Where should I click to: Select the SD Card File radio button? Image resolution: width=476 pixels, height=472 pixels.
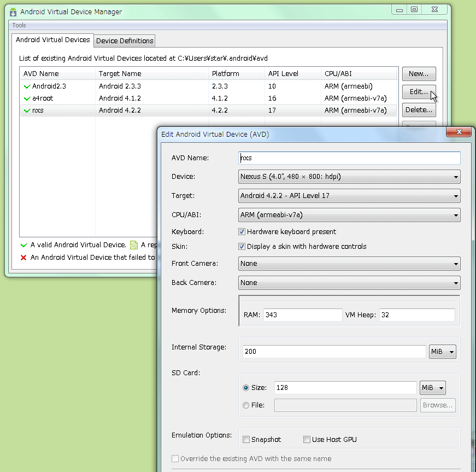click(x=246, y=405)
